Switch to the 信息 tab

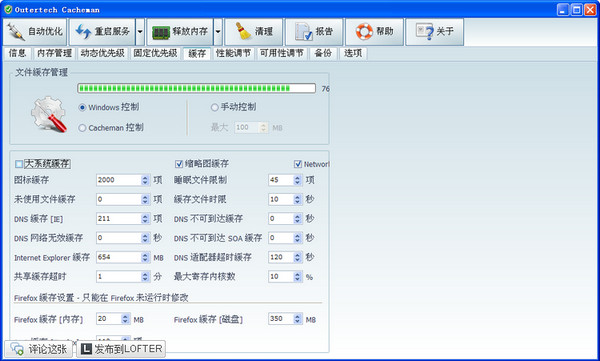(18, 53)
